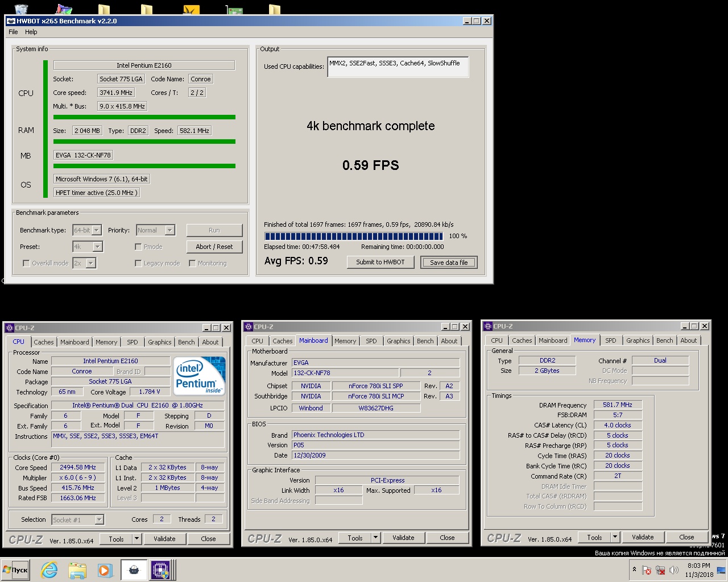Open Action Center flag in tray

click(647, 570)
